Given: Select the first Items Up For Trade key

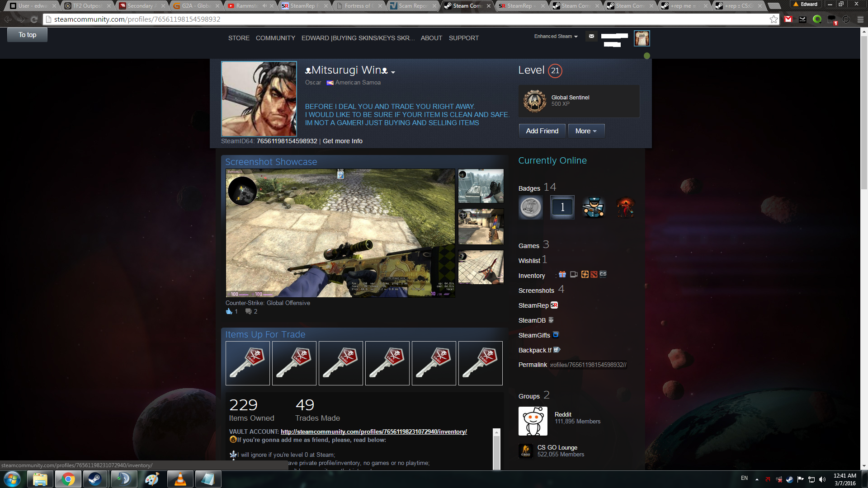Looking at the screenshot, I should [x=248, y=363].
